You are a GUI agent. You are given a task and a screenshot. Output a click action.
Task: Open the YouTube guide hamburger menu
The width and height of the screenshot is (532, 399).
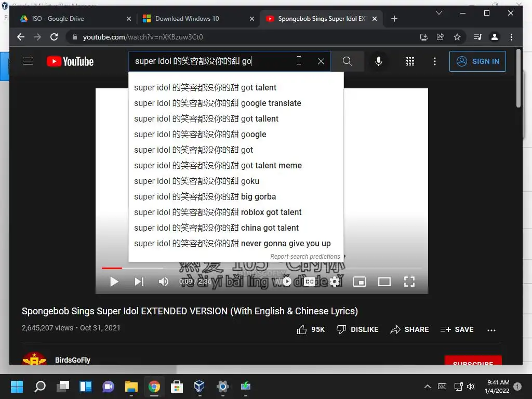pyautogui.click(x=28, y=61)
